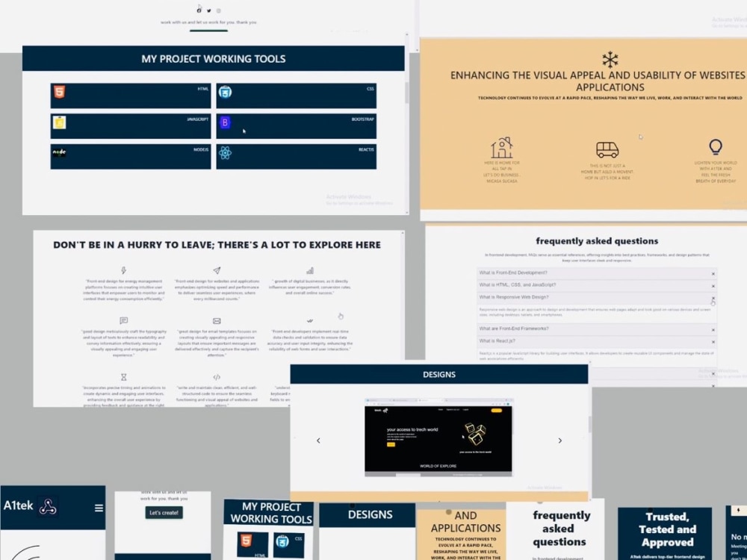Screen dimensions: 747x560
Task: Click the snowflake icon above the Enhancing heading
Action: click(610, 60)
